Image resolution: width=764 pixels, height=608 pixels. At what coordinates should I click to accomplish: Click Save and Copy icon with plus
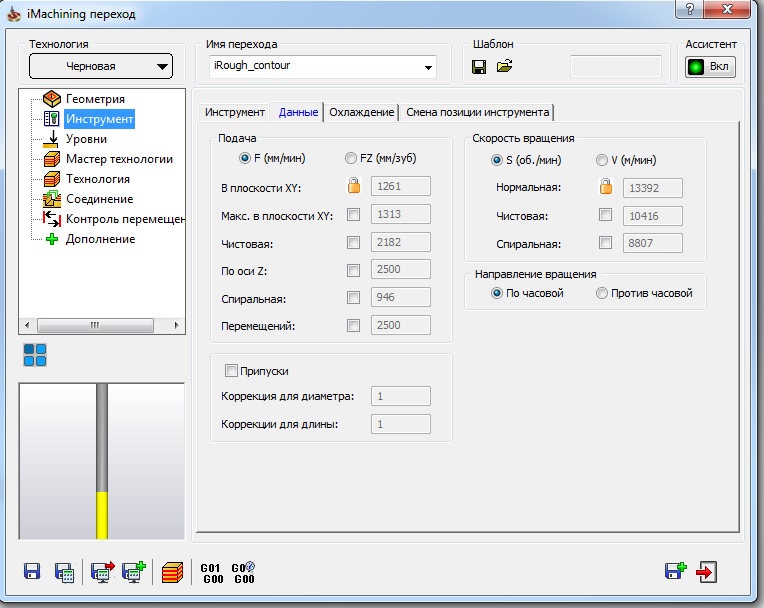[675, 571]
